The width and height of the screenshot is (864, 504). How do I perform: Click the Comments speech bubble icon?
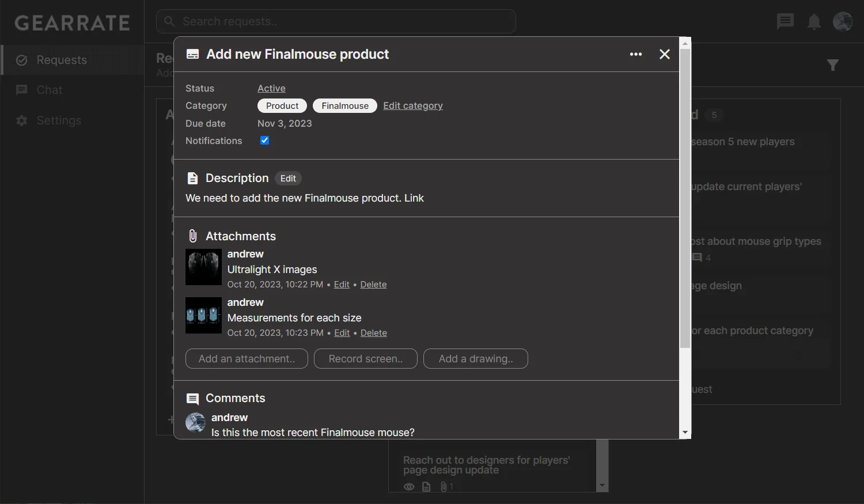tap(193, 399)
